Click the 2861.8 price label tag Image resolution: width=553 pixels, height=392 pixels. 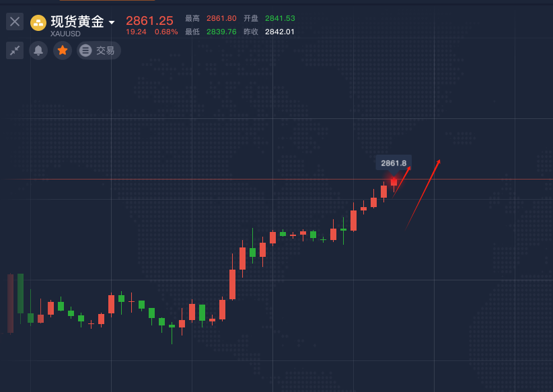tap(394, 163)
